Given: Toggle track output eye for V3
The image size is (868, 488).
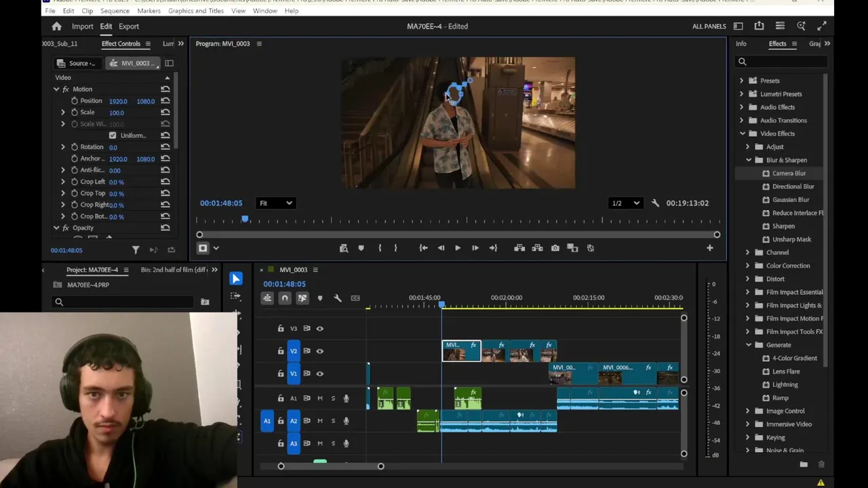Looking at the screenshot, I should [320, 329].
